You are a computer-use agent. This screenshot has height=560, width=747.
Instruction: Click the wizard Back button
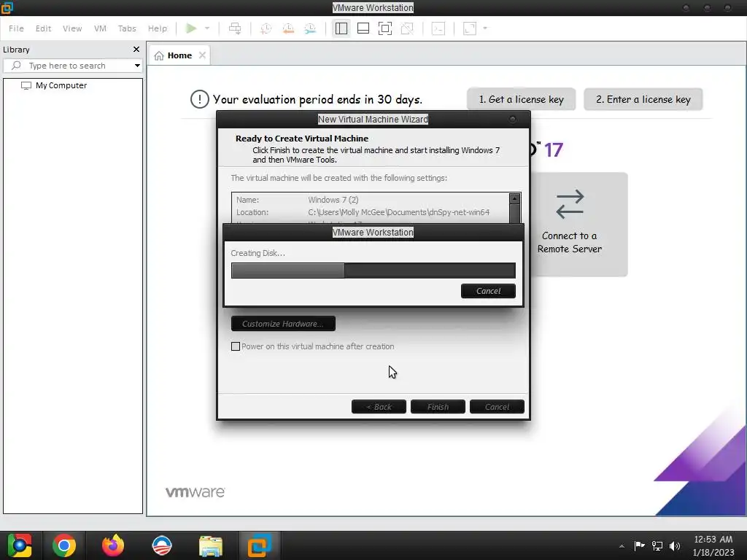pos(379,407)
